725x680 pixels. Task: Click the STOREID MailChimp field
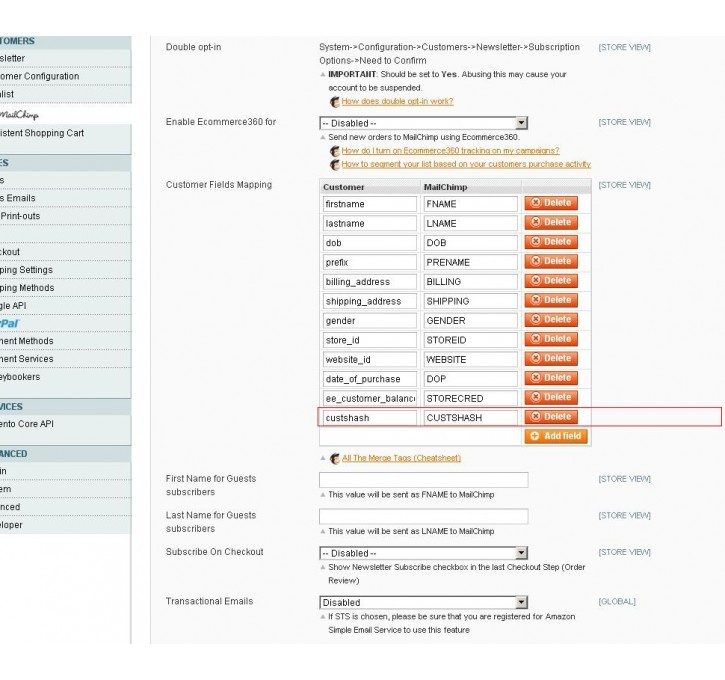pos(470,340)
